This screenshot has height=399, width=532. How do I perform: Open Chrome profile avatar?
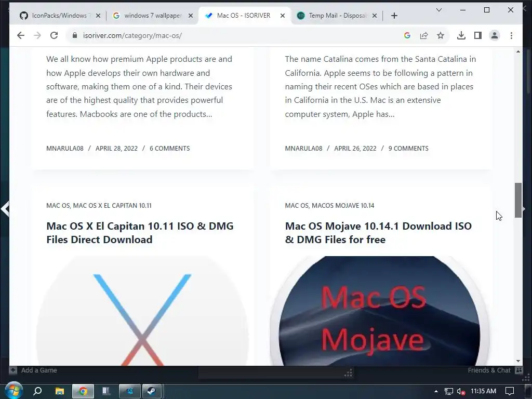[495, 35]
